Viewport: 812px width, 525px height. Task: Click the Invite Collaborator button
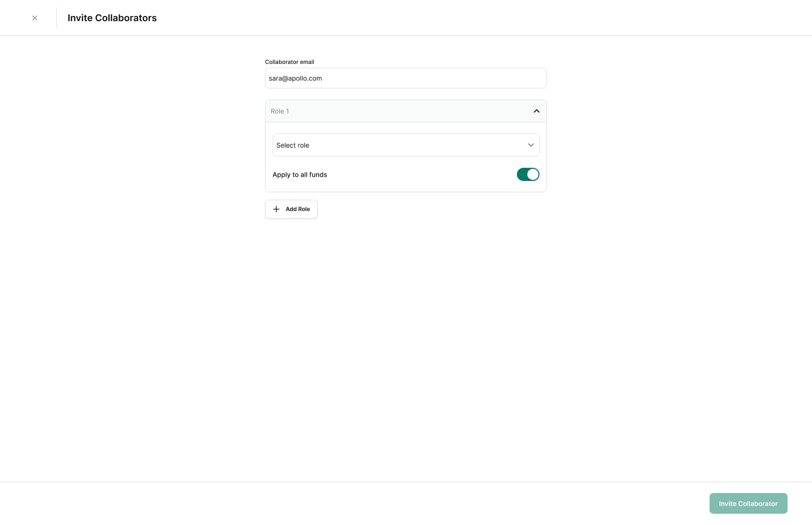point(748,503)
